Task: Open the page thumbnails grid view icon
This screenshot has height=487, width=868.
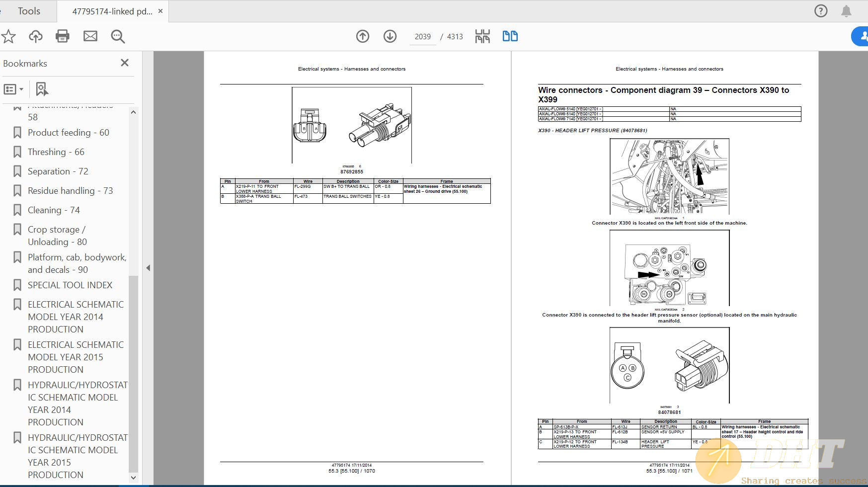Action: click(x=482, y=36)
